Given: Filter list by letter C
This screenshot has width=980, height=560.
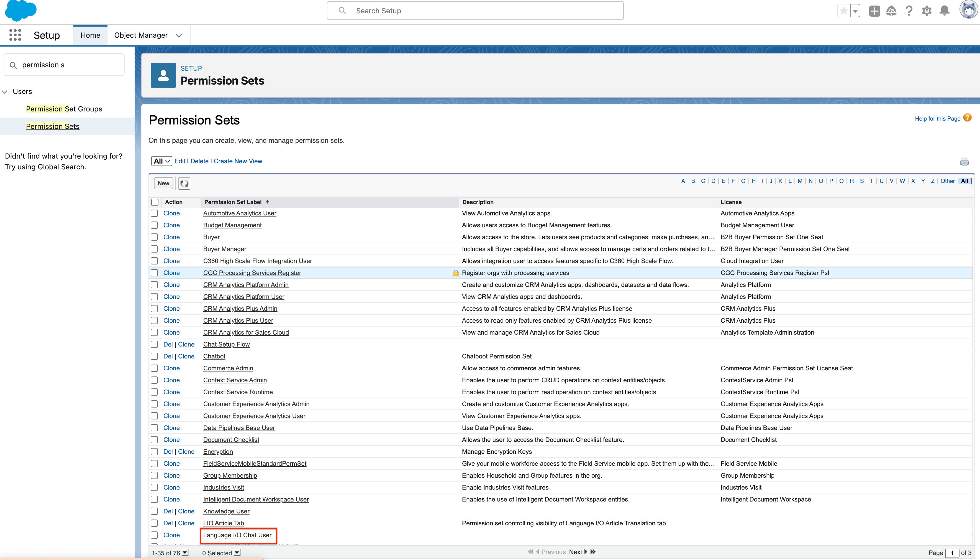Looking at the screenshot, I should coord(703,181).
